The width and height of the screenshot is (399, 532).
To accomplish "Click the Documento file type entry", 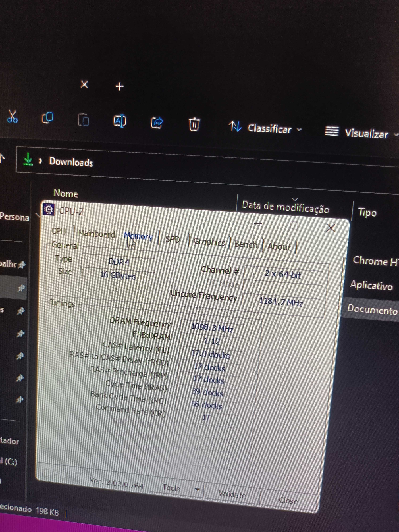I will click(373, 309).
